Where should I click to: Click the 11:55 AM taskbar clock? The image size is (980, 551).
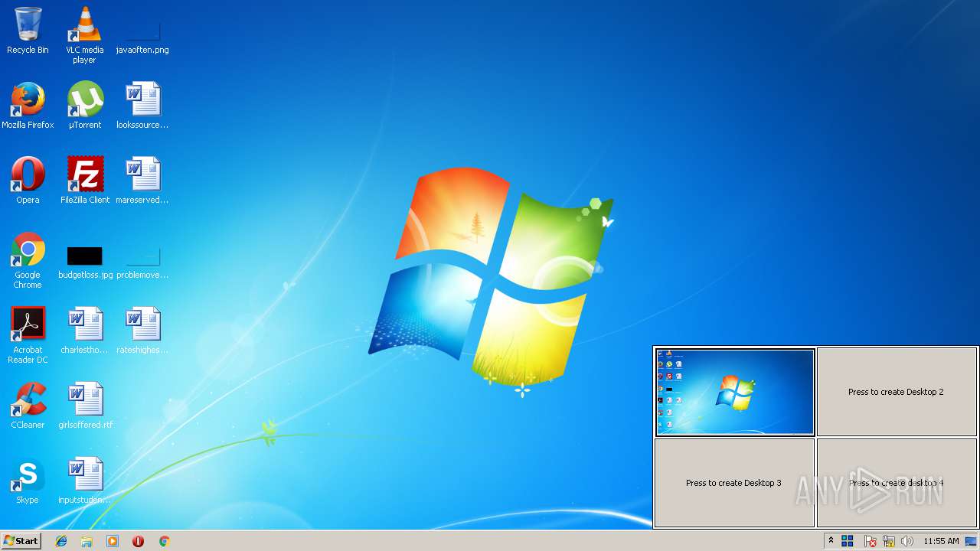(941, 541)
